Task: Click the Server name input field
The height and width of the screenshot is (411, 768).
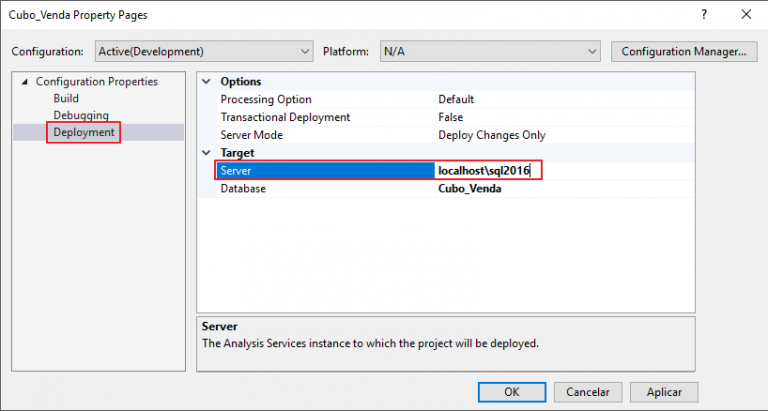Action: pyautogui.click(x=488, y=171)
